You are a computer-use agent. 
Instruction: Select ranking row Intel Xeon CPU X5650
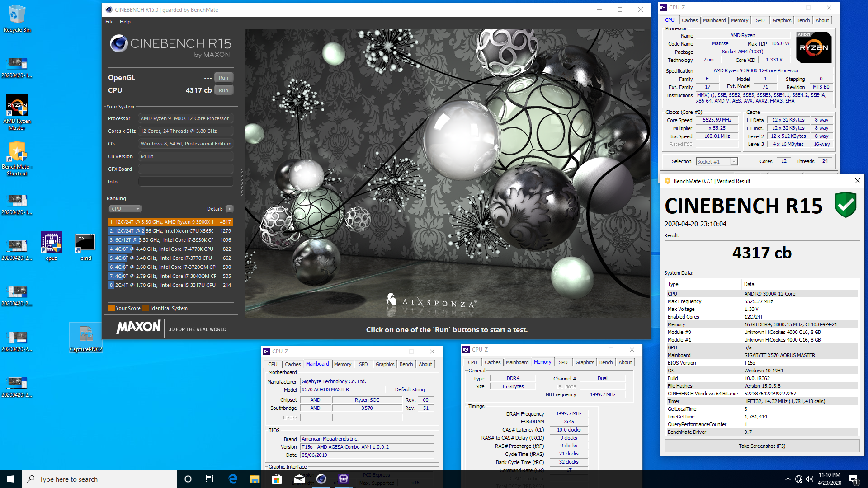[x=170, y=231]
